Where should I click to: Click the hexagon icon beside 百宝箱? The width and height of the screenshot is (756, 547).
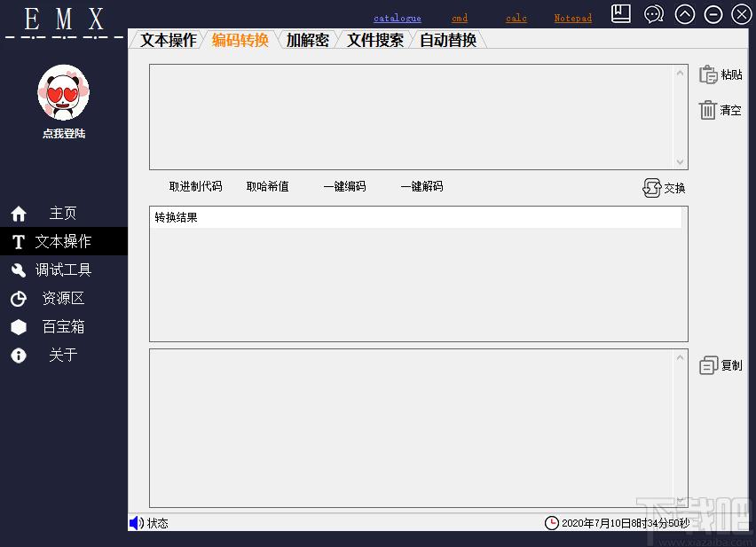19,327
